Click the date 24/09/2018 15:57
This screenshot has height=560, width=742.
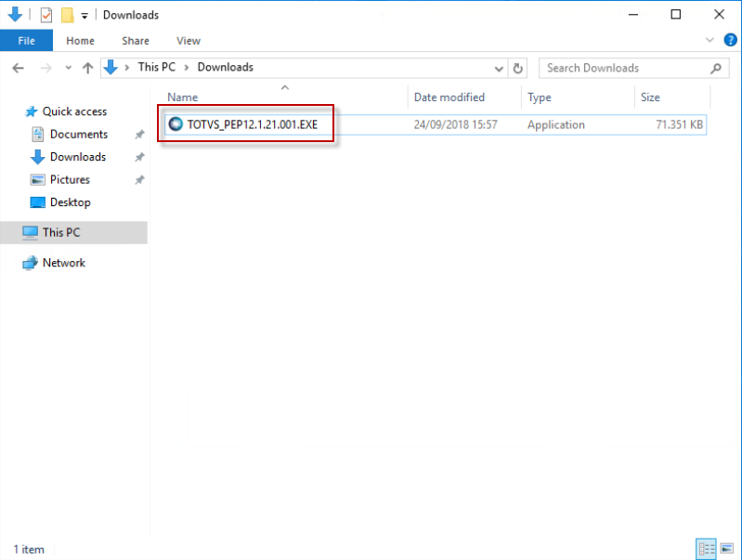click(456, 125)
